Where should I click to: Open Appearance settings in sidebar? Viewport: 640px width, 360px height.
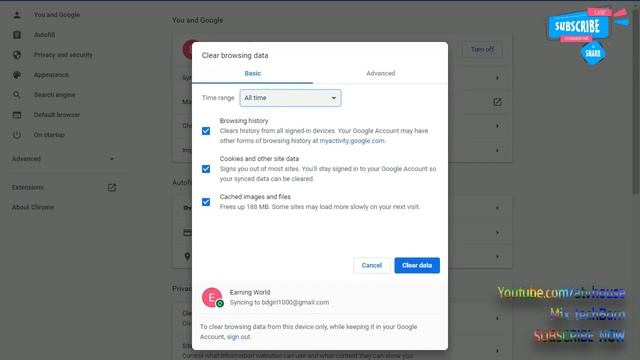point(51,75)
